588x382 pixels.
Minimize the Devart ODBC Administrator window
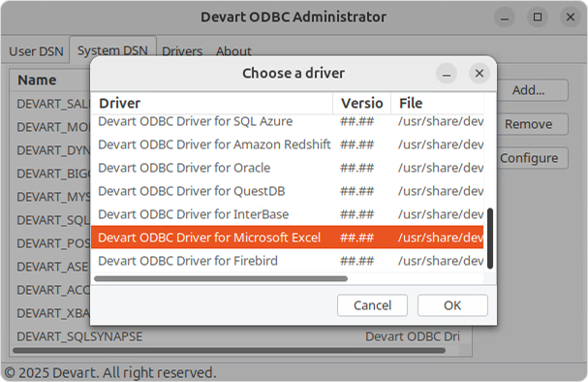point(505,16)
